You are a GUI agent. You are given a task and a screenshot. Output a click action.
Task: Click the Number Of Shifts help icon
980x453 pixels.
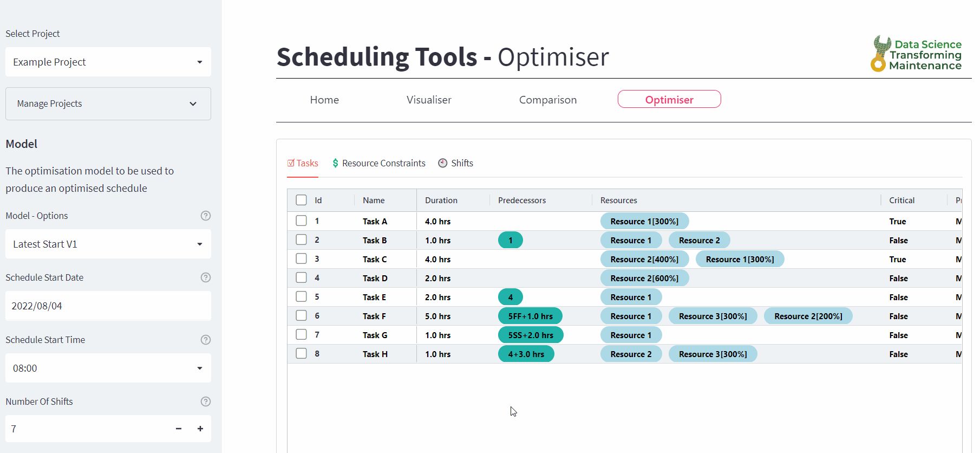[x=205, y=402]
